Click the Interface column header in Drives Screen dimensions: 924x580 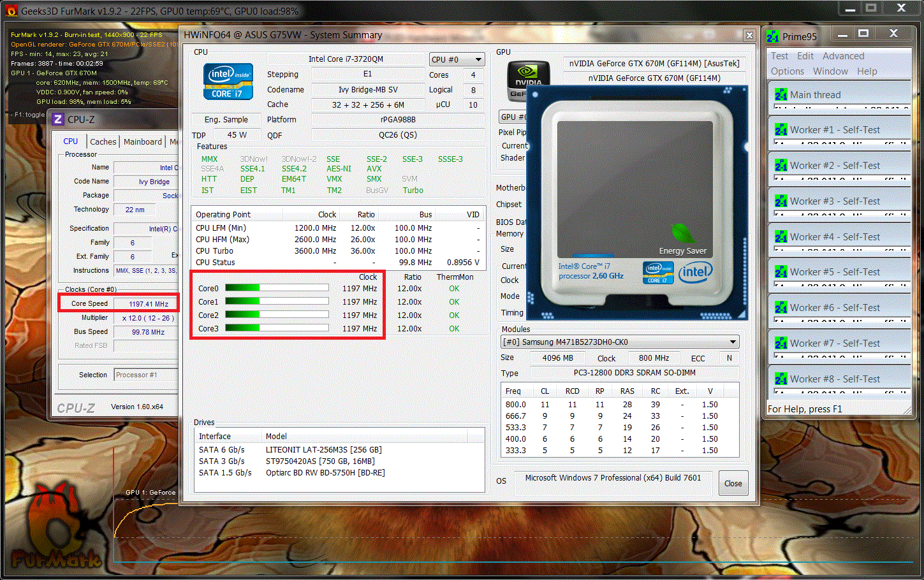[228, 437]
